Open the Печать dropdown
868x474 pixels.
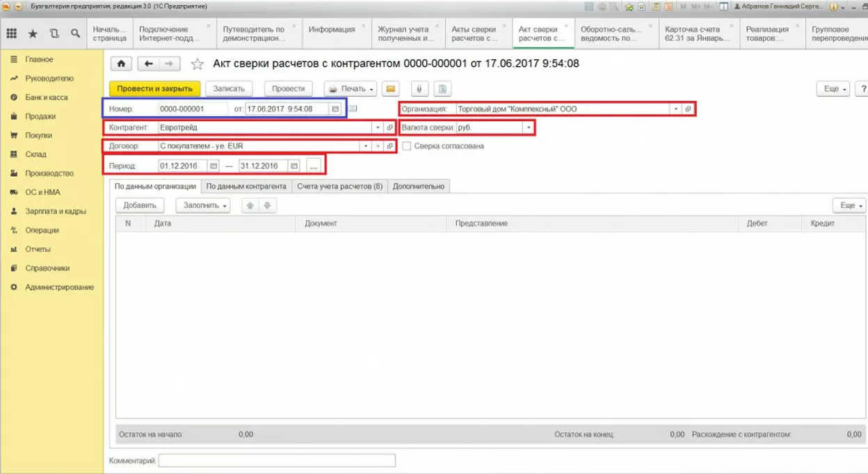pyautogui.click(x=351, y=89)
